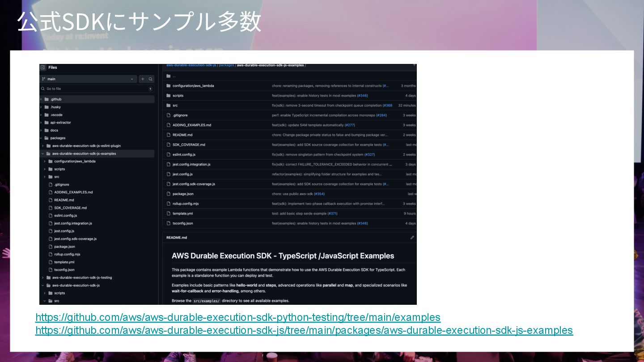The width and height of the screenshot is (644, 362).
Task: Collapse the packages folder chevron
Action: pos(41,138)
